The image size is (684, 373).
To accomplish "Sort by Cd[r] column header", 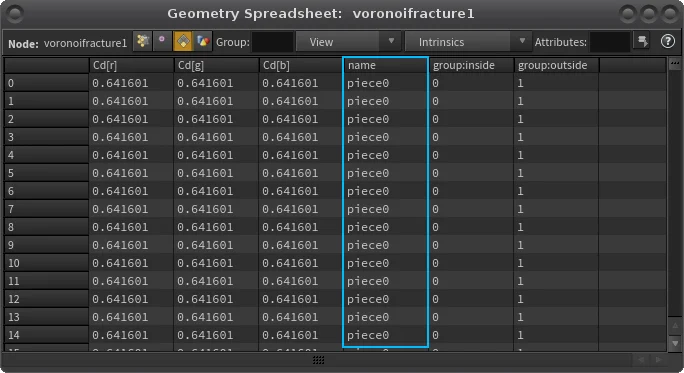I will (x=131, y=65).
